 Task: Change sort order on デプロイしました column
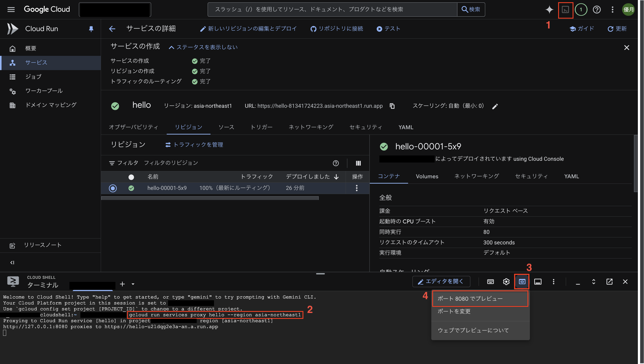click(336, 177)
